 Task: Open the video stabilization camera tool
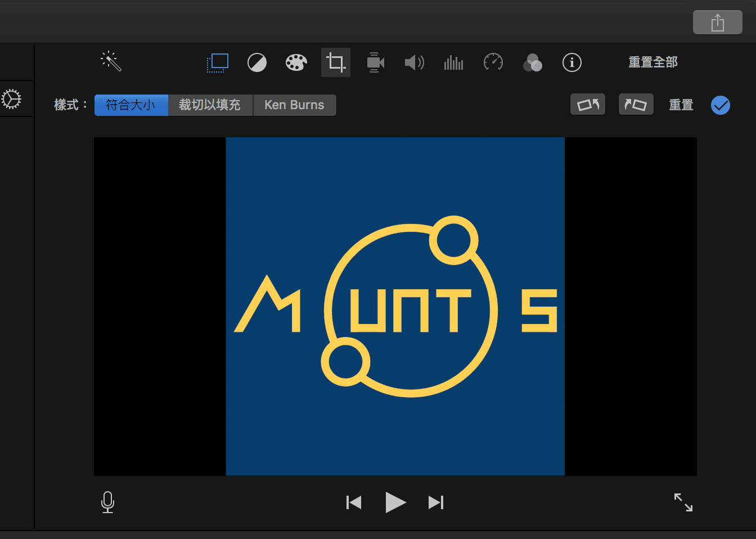tap(375, 62)
